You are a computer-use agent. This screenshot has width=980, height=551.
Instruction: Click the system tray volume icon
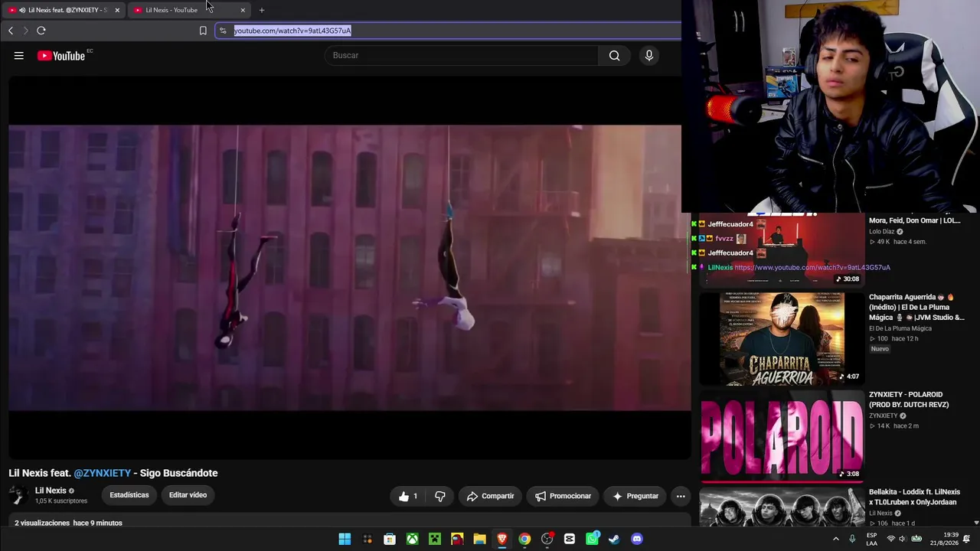click(903, 539)
